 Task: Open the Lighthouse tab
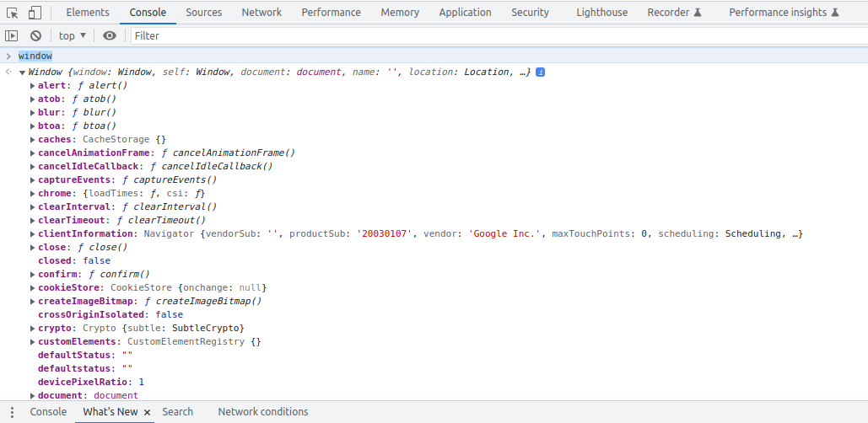click(602, 12)
